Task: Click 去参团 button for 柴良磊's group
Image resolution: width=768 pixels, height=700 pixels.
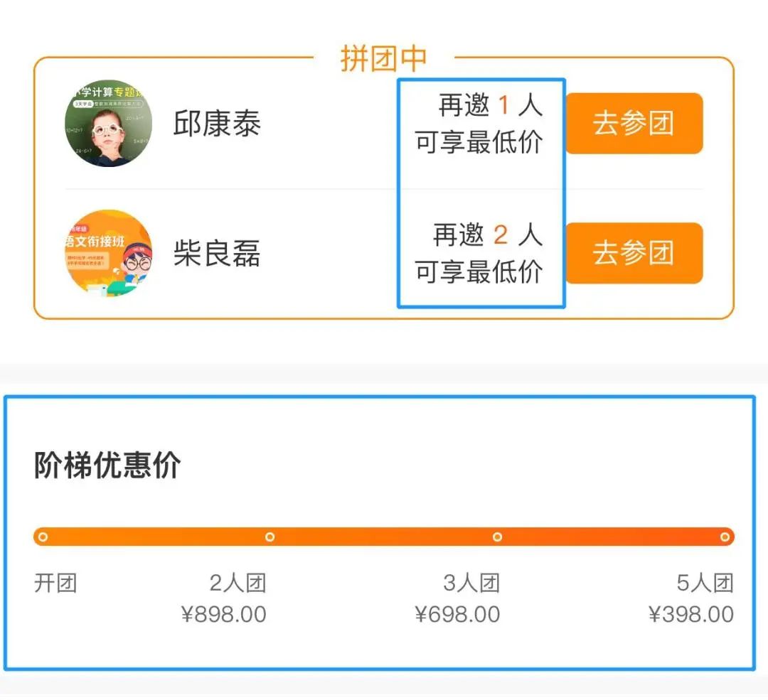Action: [x=634, y=253]
